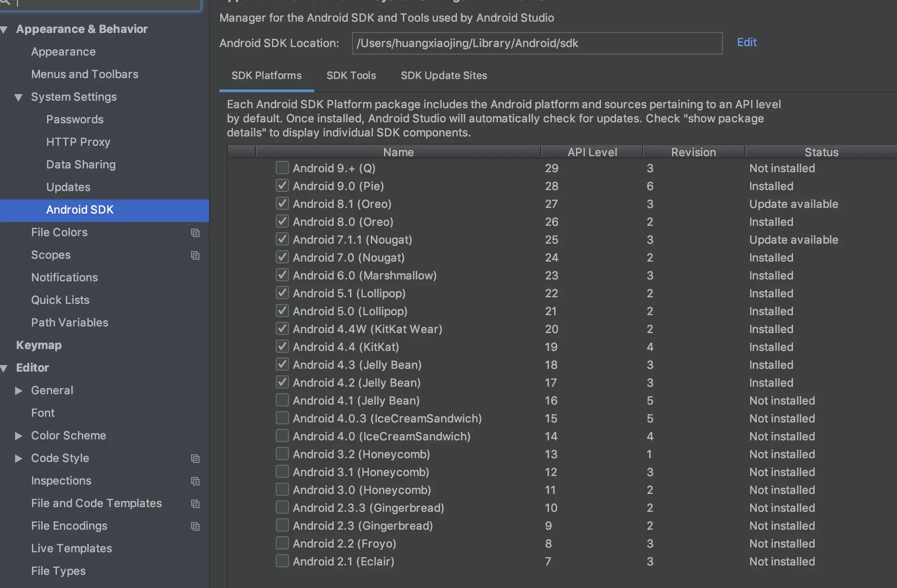Image resolution: width=897 pixels, height=588 pixels.
Task: Click the project-level icon next to Scopes
Action: click(195, 255)
